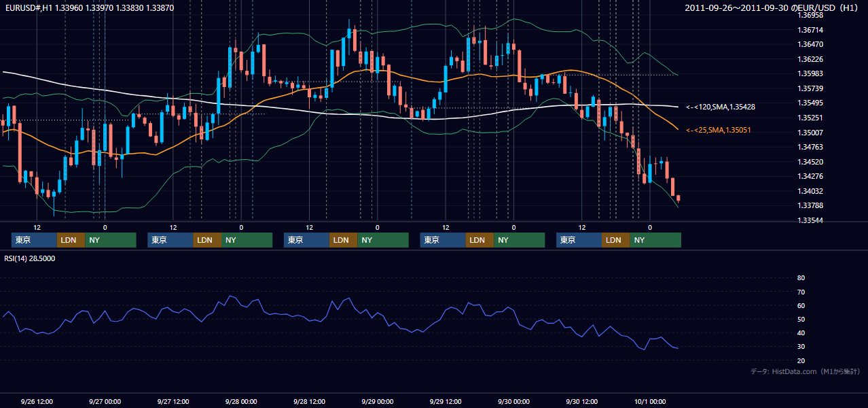This screenshot has width=868, height=408.
Task: Click price axis value 1.36958
Action: [810, 15]
